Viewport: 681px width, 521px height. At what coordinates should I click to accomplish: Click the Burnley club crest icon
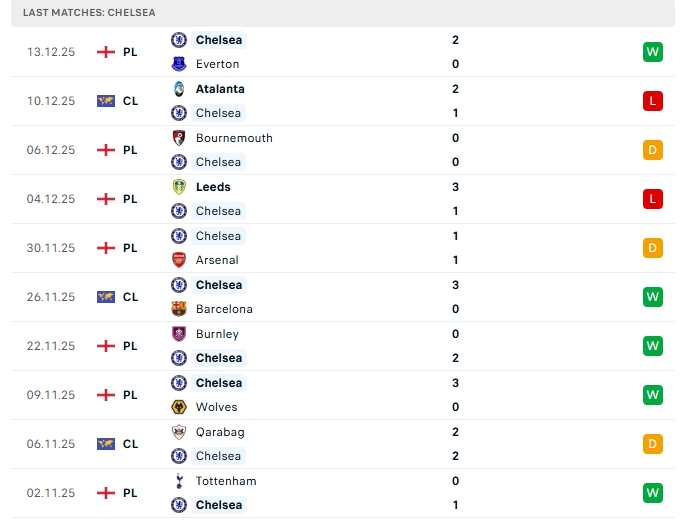pos(179,334)
